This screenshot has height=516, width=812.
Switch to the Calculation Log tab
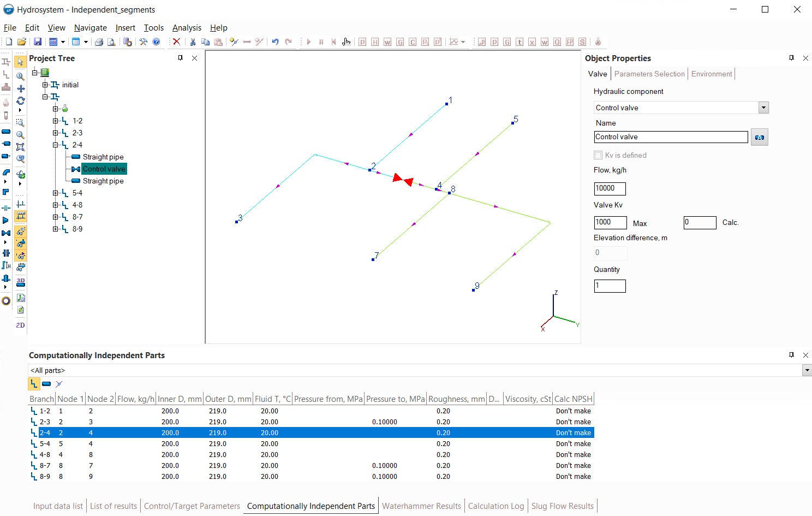[x=495, y=506]
